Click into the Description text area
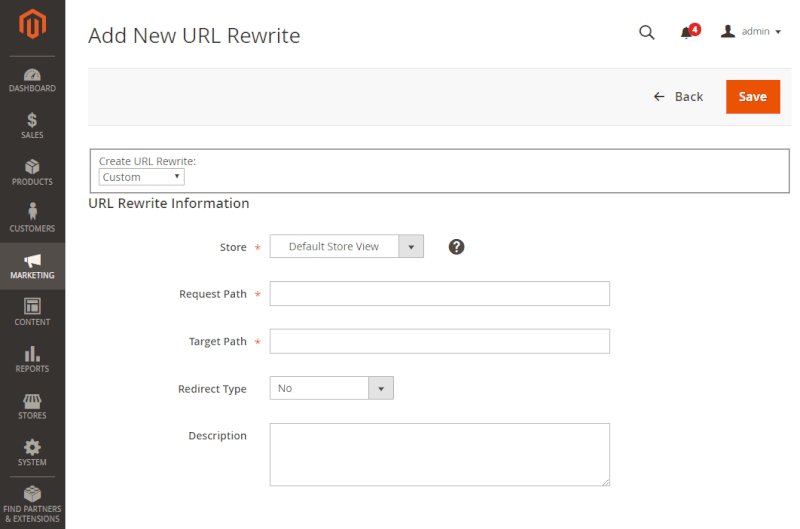Image resolution: width=800 pixels, height=529 pixels. pos(439,455)
